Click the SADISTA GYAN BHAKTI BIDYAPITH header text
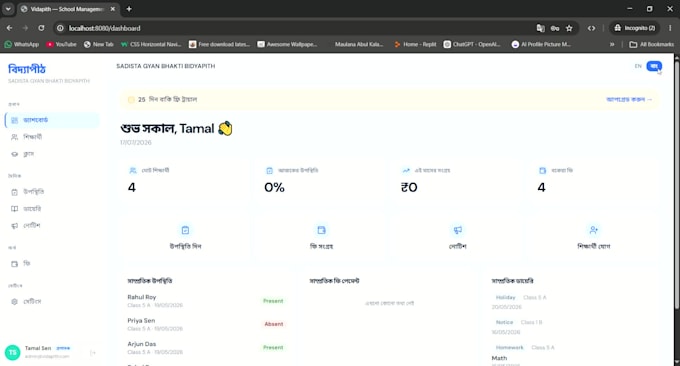The width and height of the screenshot is (680, 366). coord(166,66)
